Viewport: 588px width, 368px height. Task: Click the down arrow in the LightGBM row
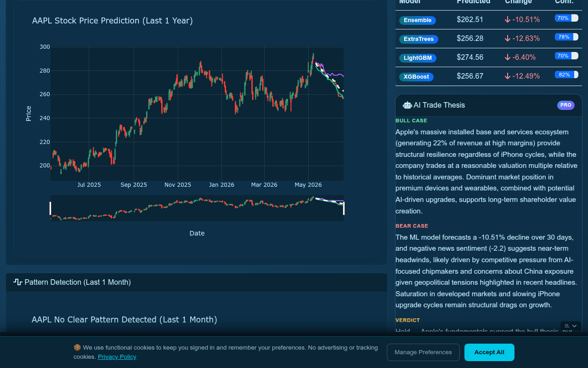coord(508,57)
